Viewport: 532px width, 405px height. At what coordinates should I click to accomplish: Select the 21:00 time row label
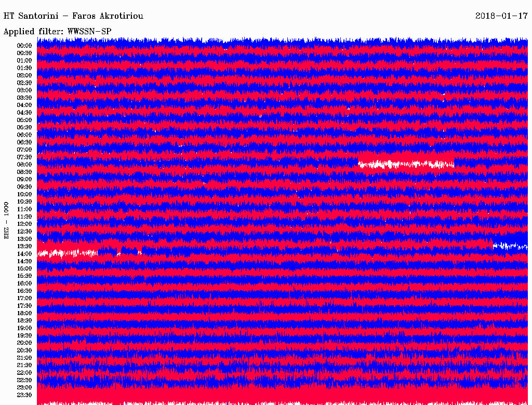click(x=24, y=358)
